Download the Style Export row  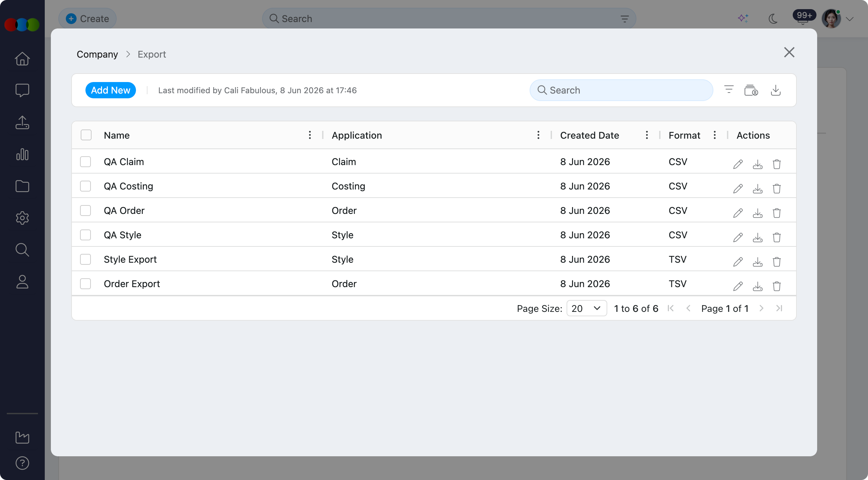coord(757,262)
